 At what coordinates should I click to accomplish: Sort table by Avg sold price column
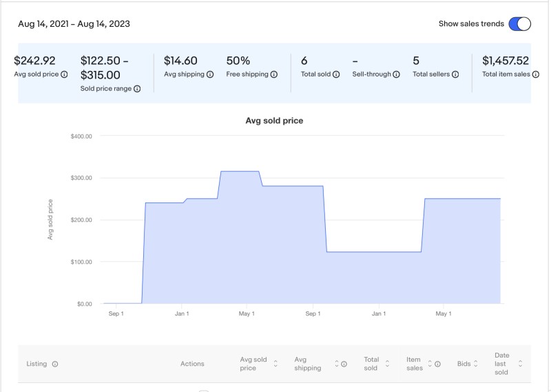[275, 364]
